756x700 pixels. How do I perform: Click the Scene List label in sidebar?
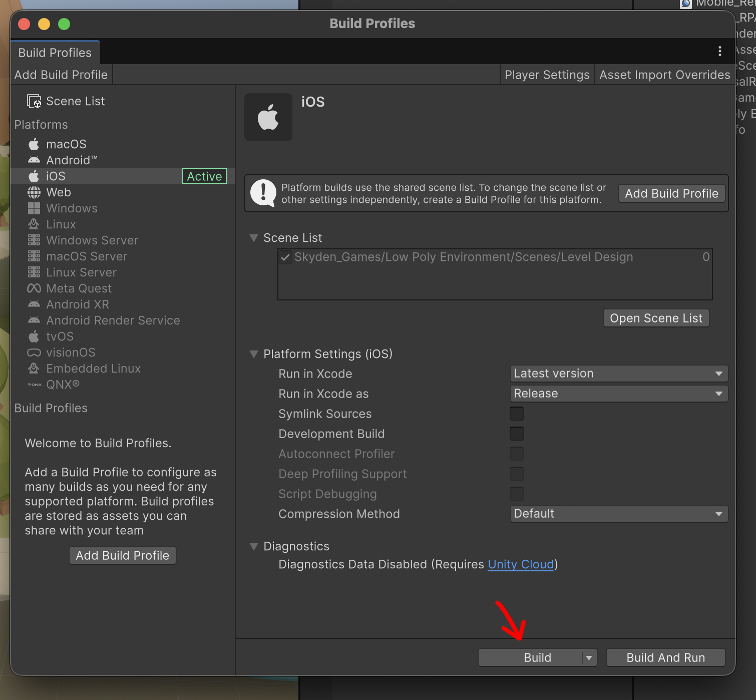coord(76,101)
